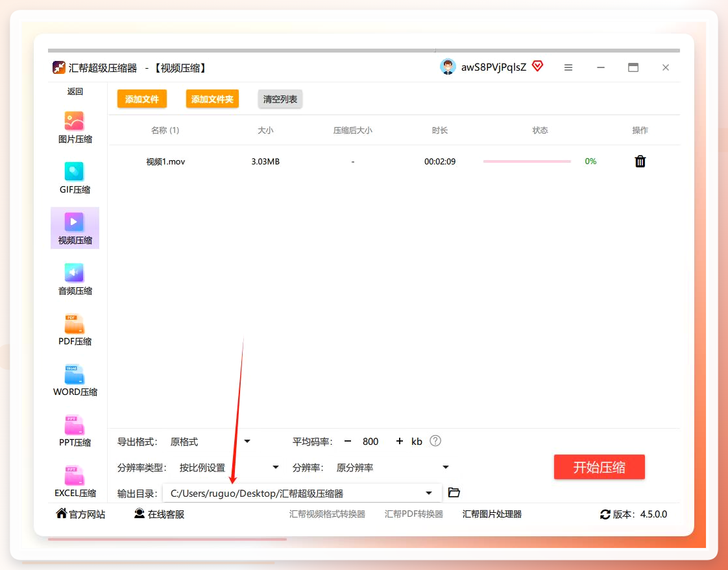Open 在线客服 support link

[159, 514]
